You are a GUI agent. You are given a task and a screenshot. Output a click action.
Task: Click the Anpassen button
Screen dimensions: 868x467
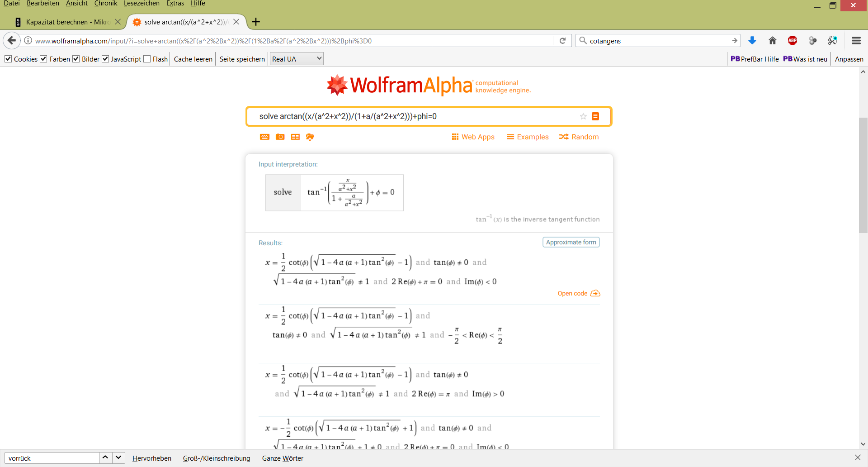coord(849,59)
